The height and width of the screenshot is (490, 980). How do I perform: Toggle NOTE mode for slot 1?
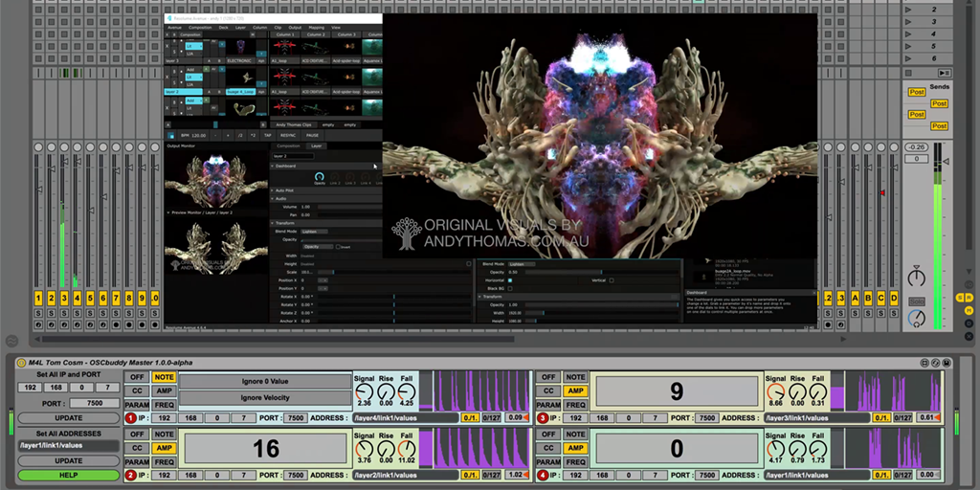tap(162, 377)
